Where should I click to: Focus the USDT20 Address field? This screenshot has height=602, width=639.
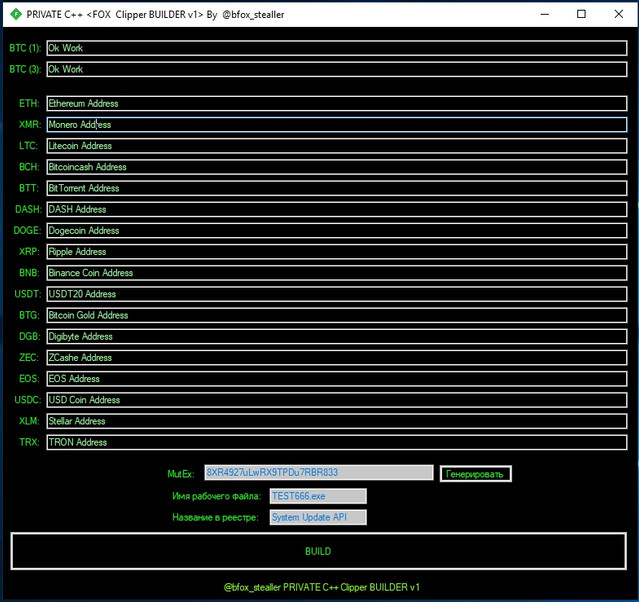337,294
